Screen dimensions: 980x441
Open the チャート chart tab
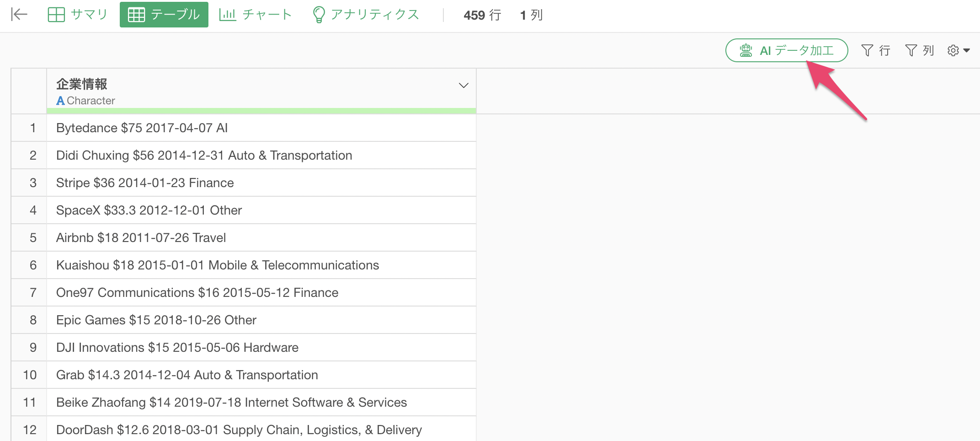point(255,15)
